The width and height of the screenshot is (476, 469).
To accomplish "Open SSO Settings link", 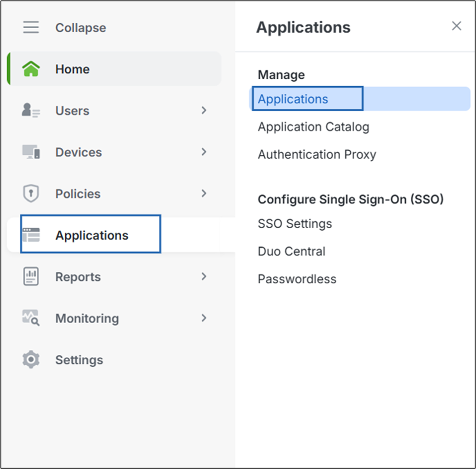I will [295, 224].
